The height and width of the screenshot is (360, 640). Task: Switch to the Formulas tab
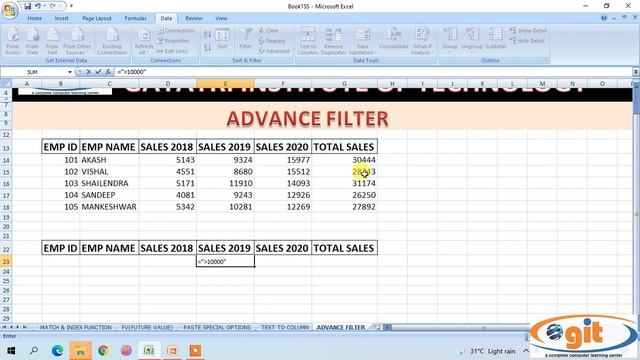tap(136, 18)
